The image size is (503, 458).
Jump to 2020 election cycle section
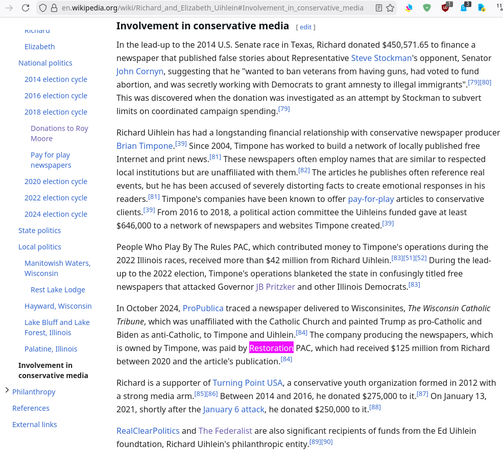(56, 181)
